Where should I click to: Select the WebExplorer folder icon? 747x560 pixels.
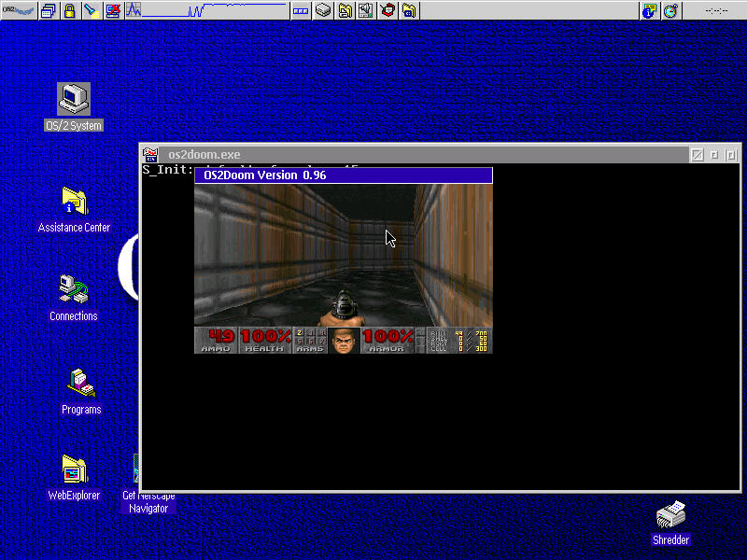coord(74,478)
